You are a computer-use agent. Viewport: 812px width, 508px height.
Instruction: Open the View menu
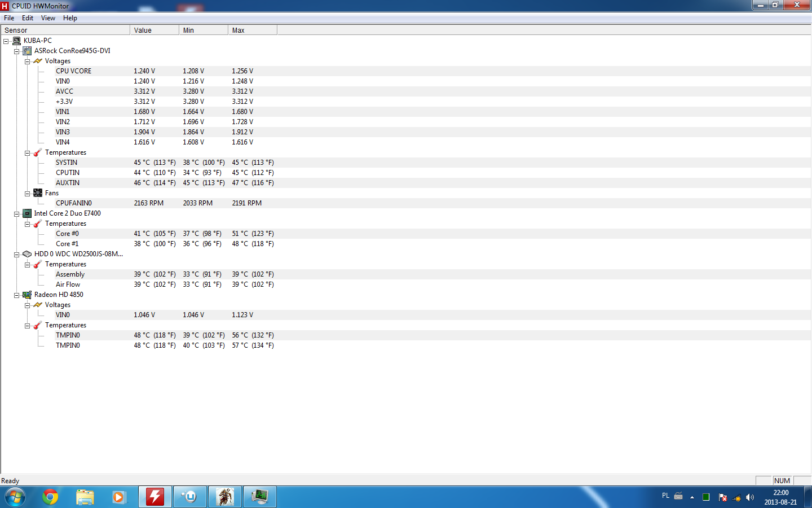48,18
